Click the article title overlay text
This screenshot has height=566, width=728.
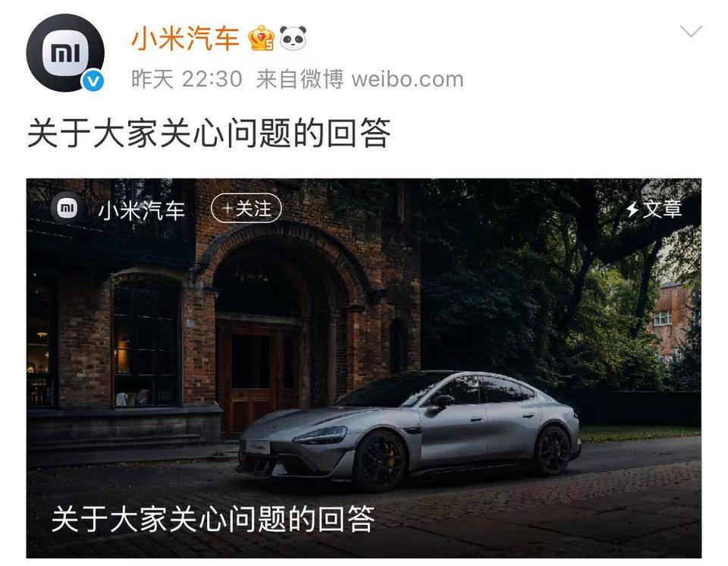point(213,519)
